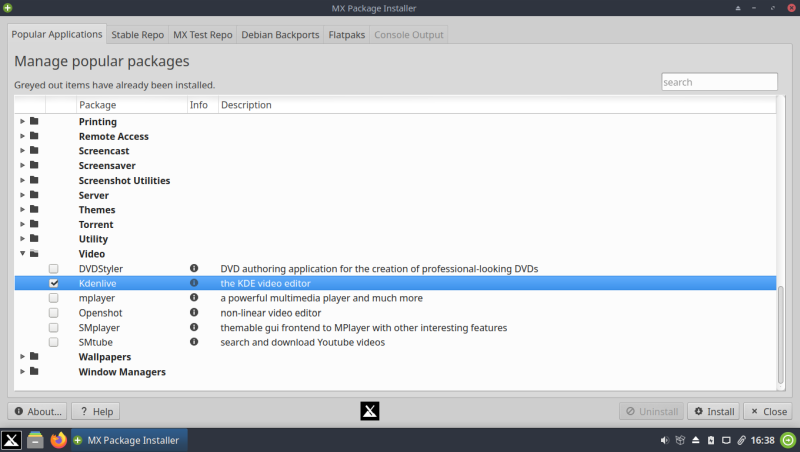Open info for mplayer package
This screenshot has width=800, height=452.
[x=194, y=297]
